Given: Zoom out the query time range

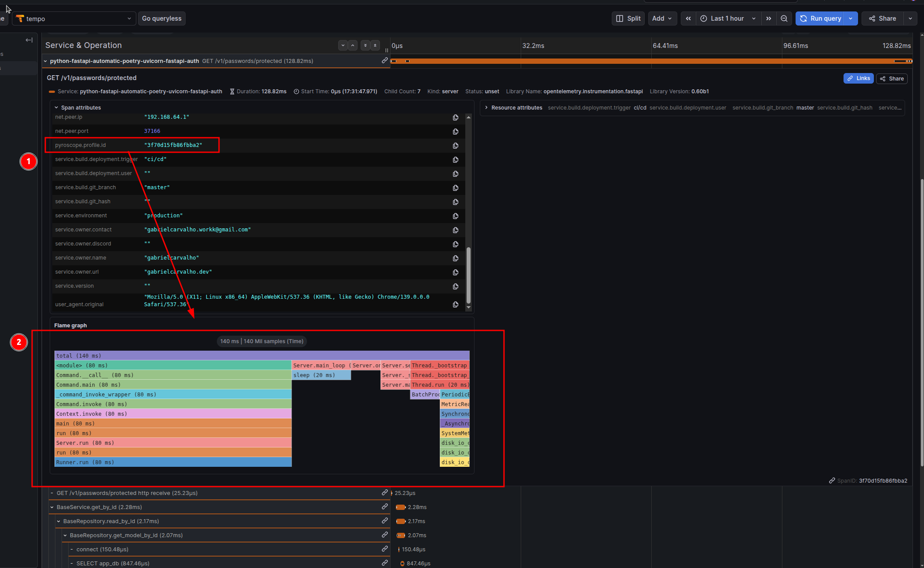Looking at the screenshot, I should pos(785,18).
